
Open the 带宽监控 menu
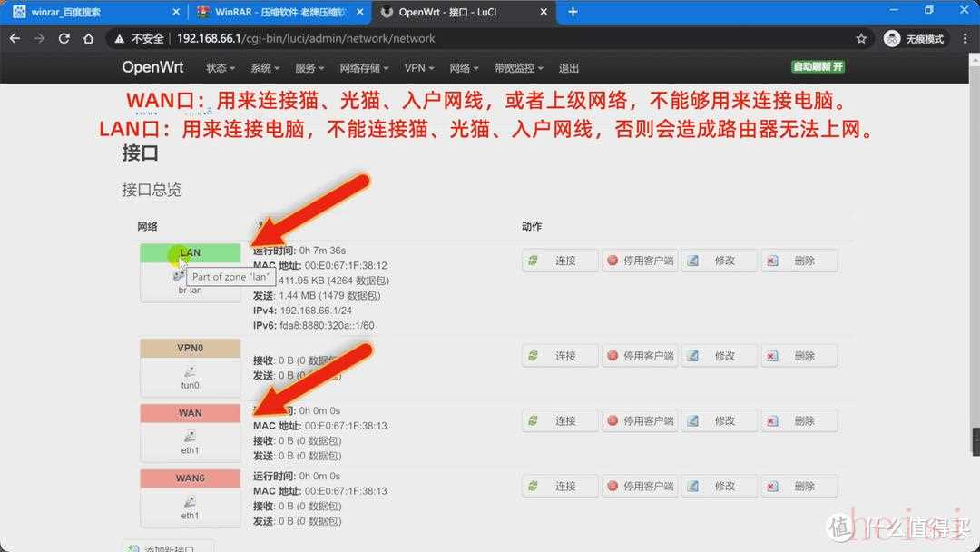[518, 68]
